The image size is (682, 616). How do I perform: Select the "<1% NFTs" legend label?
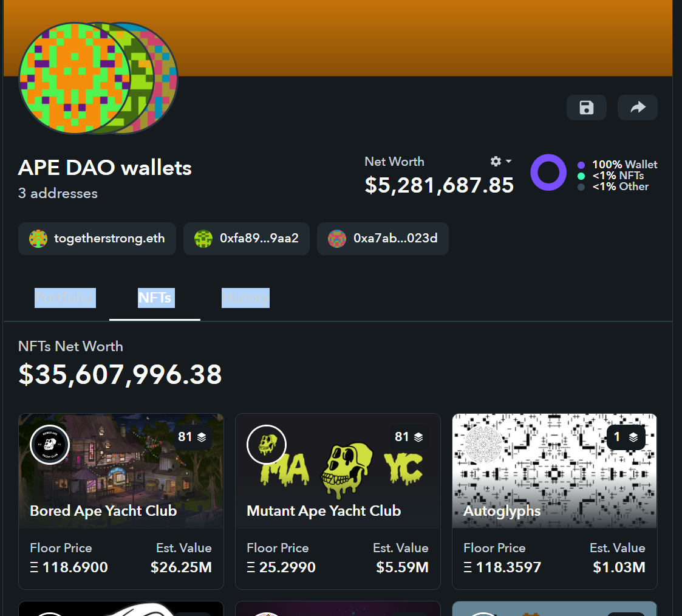618,176
